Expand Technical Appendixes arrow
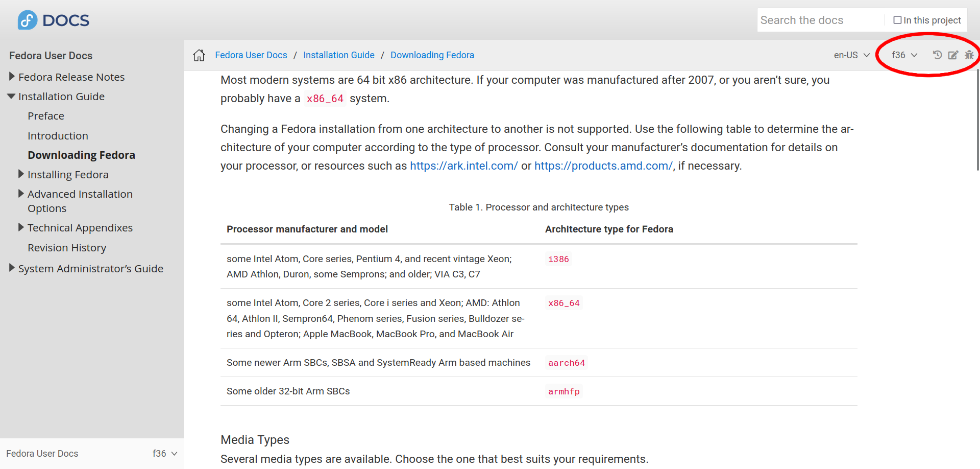This screenshot has height=469, width=980. 21,227
